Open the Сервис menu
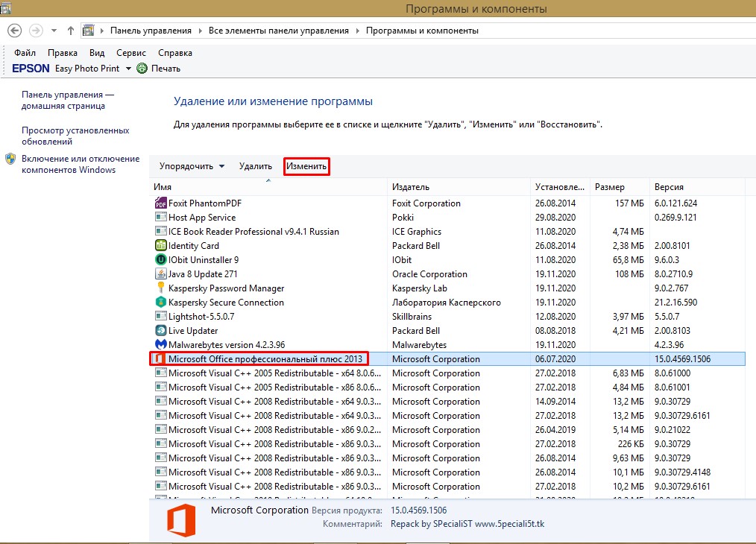The height and width of the screenshot is (544, 756). pos(131,53)
